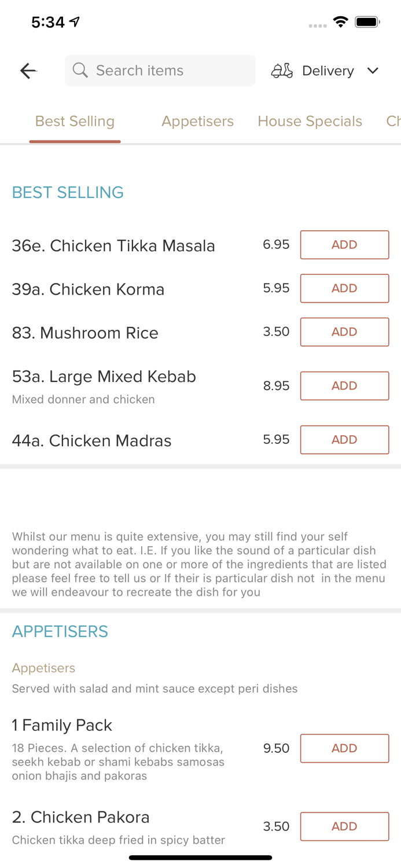Add Mushroom Rice to the basket

coord(344,332)
